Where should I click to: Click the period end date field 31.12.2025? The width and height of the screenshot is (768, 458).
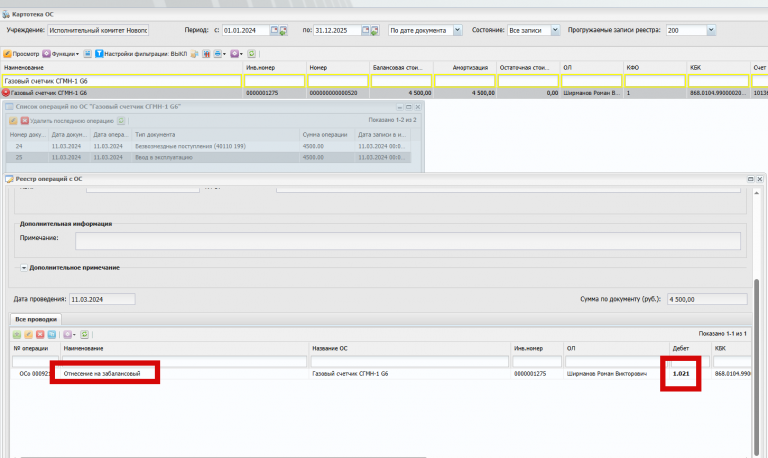[x=337, y=30]
